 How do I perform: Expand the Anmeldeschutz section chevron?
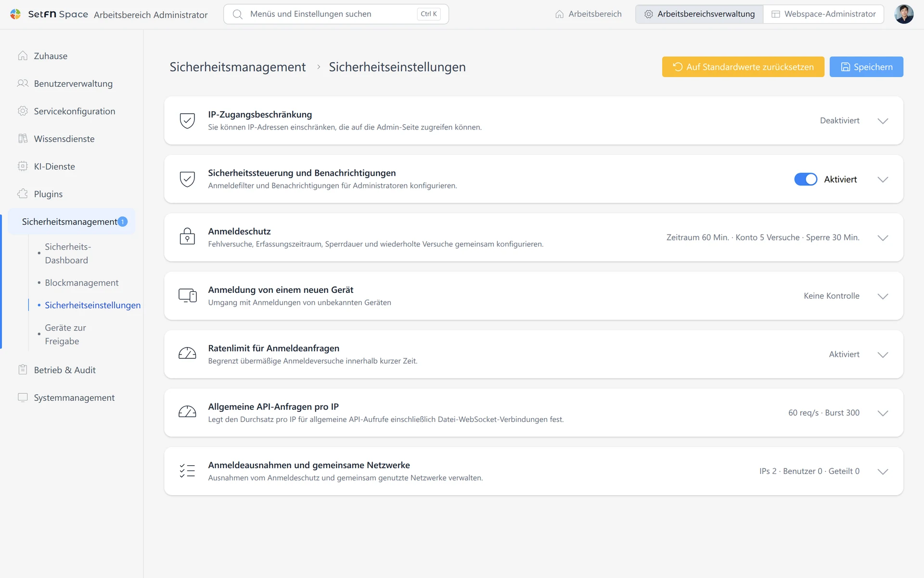click(x=883, y=237)
